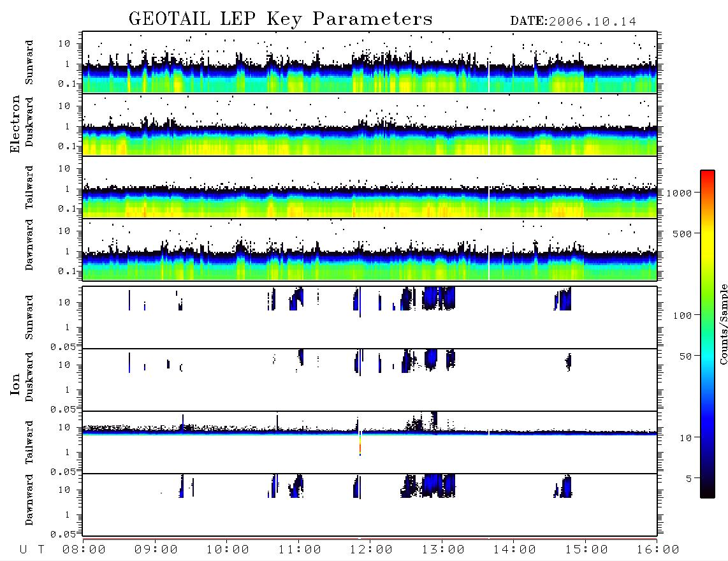The width and height of the screenshot is (728, 561).
Task: Select the 11:00 time axis label
Action: click(300, 550)
